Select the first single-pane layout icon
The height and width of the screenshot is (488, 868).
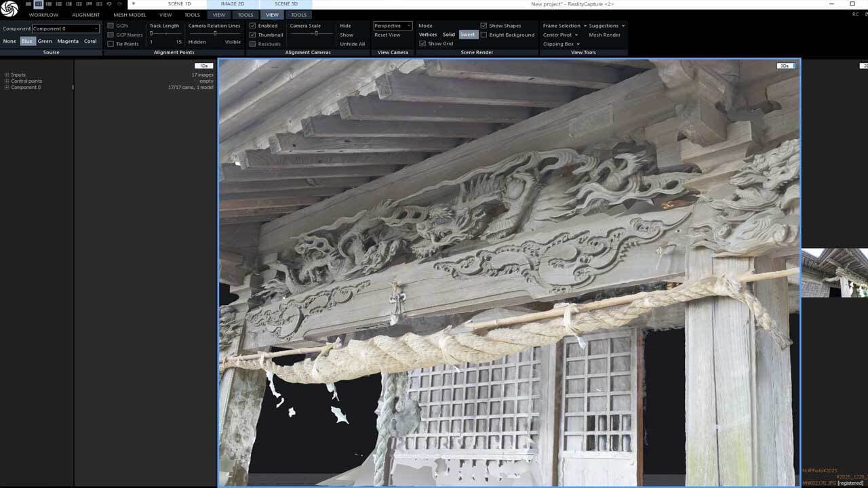(x=28, y=4)
